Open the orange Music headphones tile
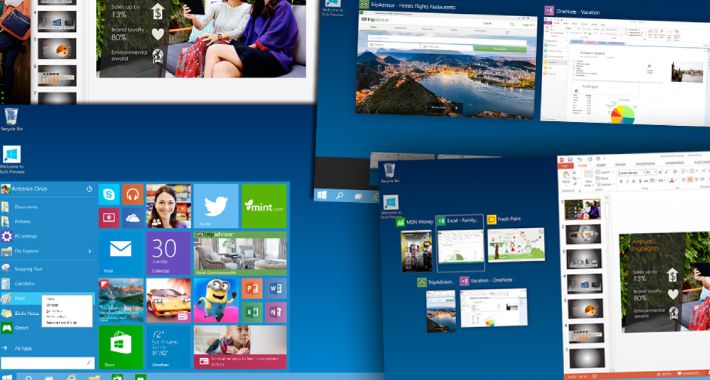 [133, 194]
